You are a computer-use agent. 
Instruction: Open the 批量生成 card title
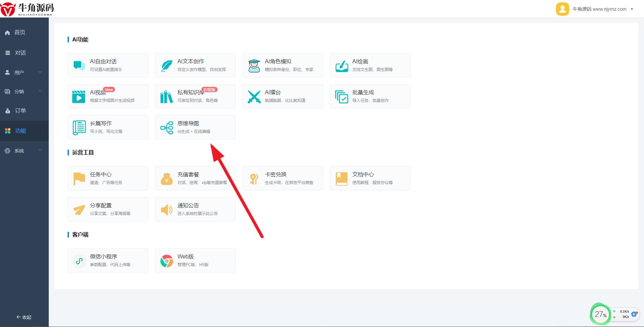[363, 93]
